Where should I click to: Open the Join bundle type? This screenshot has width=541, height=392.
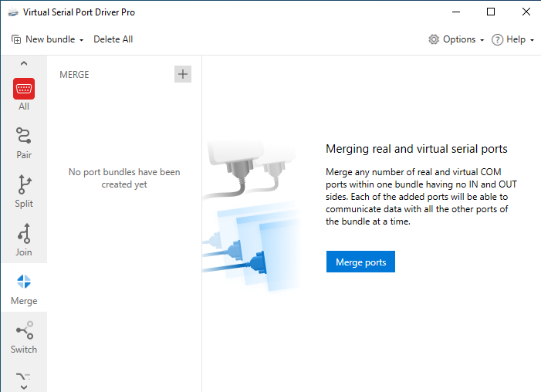pyautogui.click(x=24, y=240)
